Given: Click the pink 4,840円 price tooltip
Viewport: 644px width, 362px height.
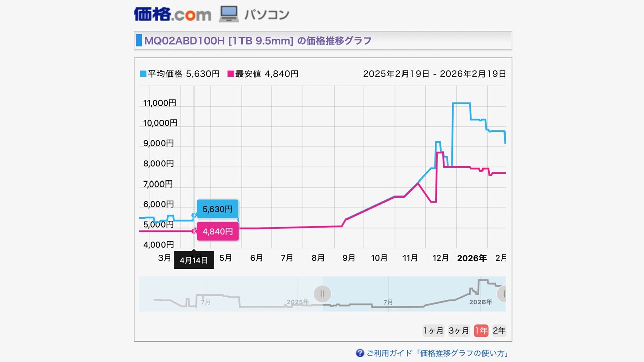Looking at the screenshot, I should [217, 231].
